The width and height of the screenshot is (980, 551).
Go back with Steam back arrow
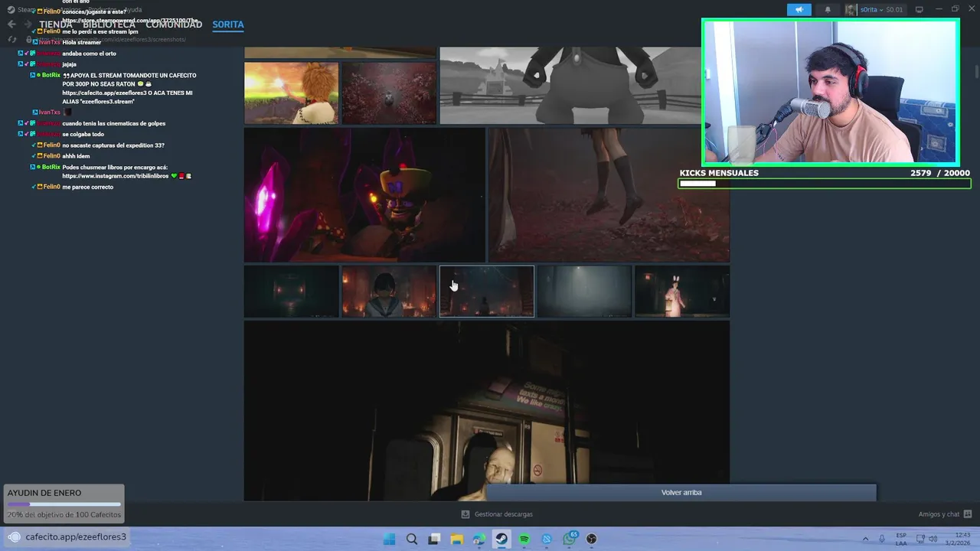(11, 24)
